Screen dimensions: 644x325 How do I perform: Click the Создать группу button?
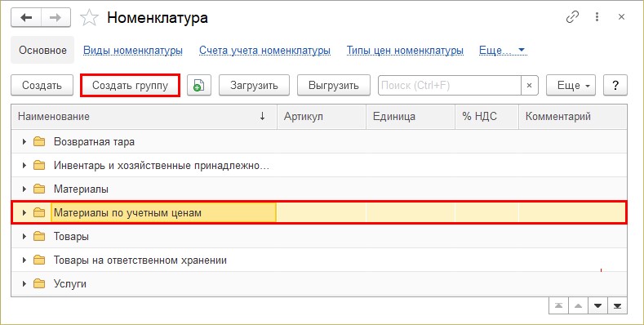[x=131, y=86]
